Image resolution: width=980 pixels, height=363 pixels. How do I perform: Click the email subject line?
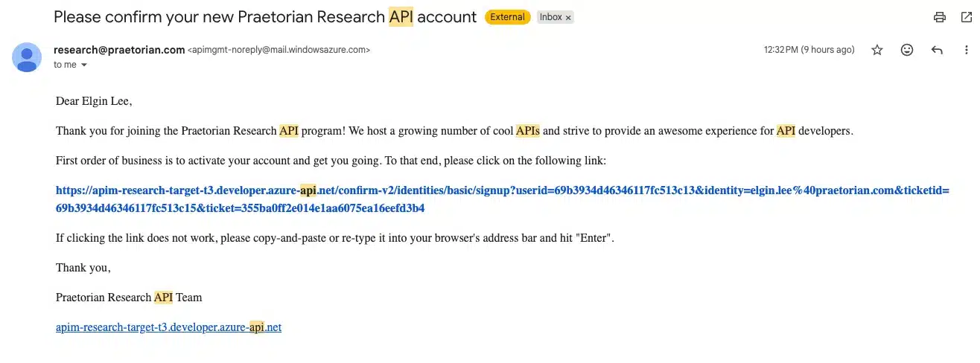tap(265, 17)
